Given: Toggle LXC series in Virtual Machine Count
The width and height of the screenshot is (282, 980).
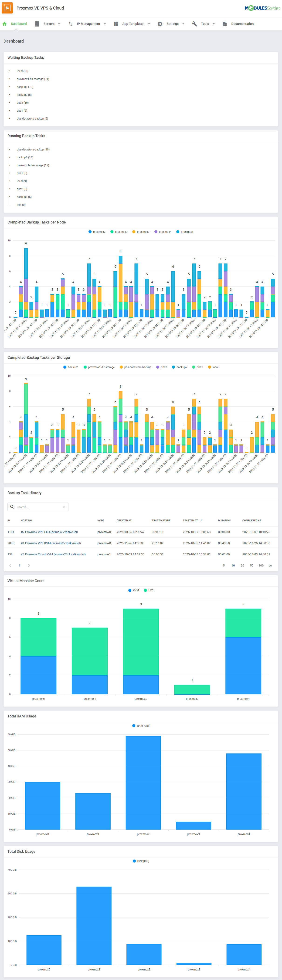Looking at the screenshot, I should (149, 590).
